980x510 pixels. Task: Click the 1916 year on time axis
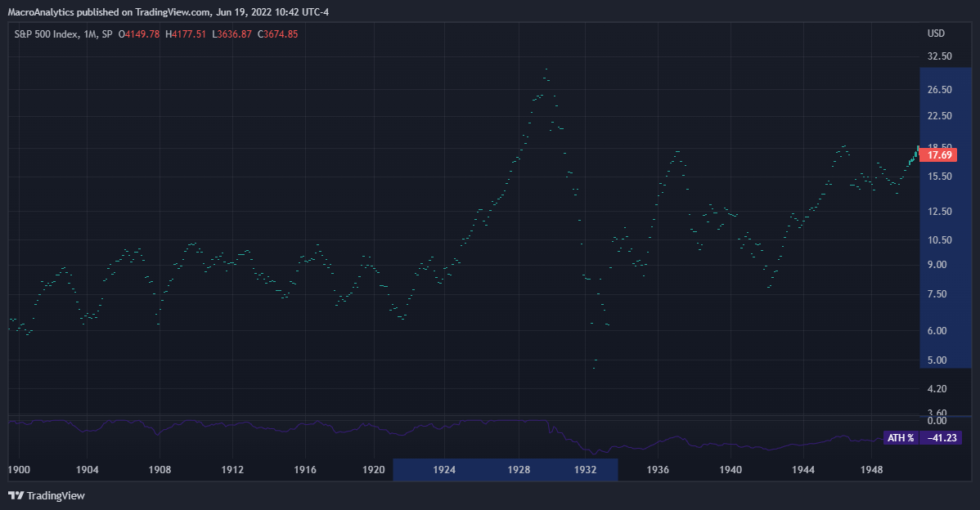click(x=305, y=469)
